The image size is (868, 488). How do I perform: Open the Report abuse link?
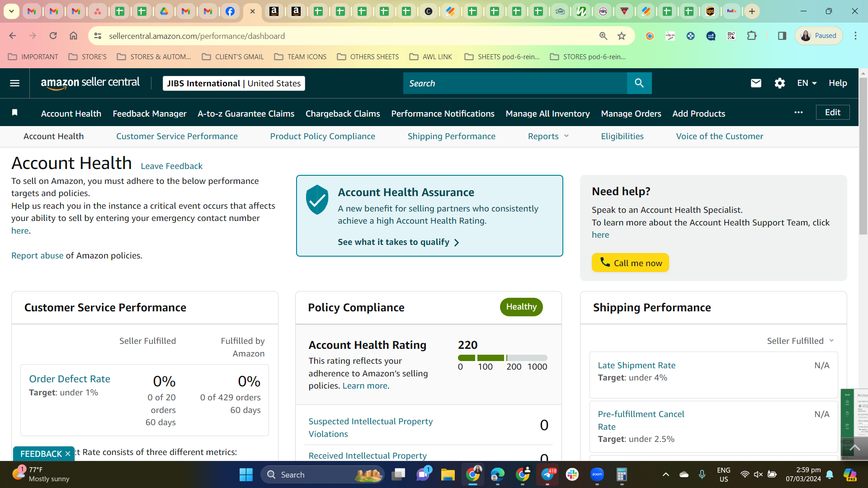coord(37,255)
